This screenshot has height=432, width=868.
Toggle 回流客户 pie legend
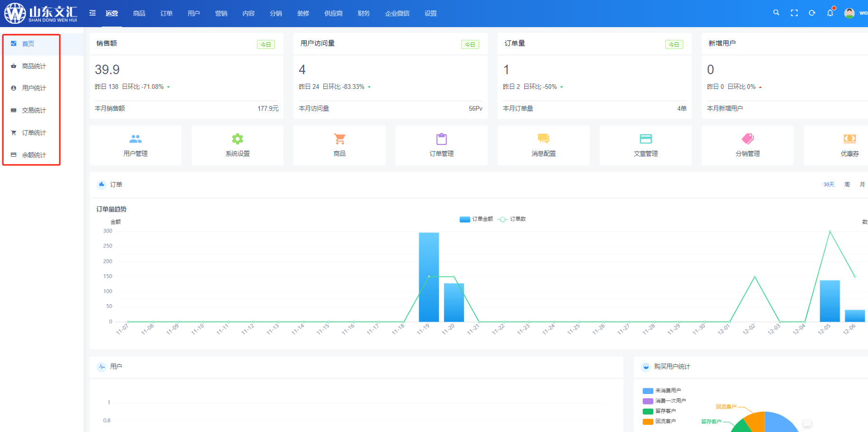click(659, 421)
